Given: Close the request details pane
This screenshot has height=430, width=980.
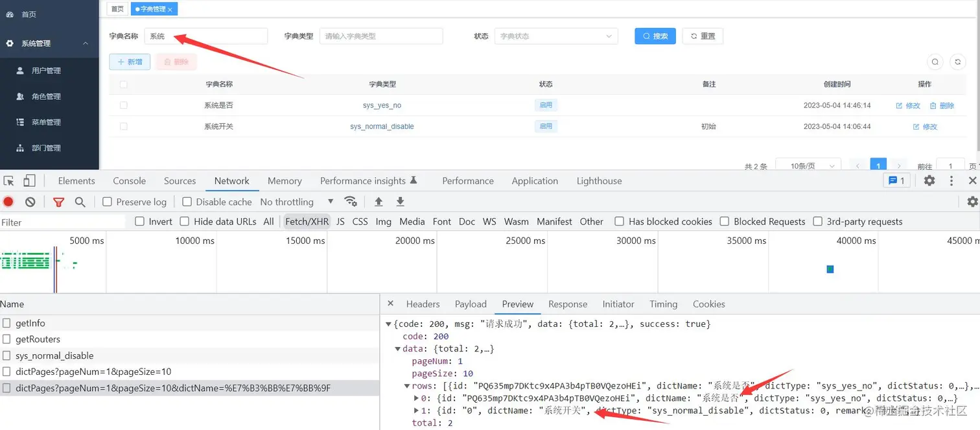Looking at the screenshot, I should (390, 304).
